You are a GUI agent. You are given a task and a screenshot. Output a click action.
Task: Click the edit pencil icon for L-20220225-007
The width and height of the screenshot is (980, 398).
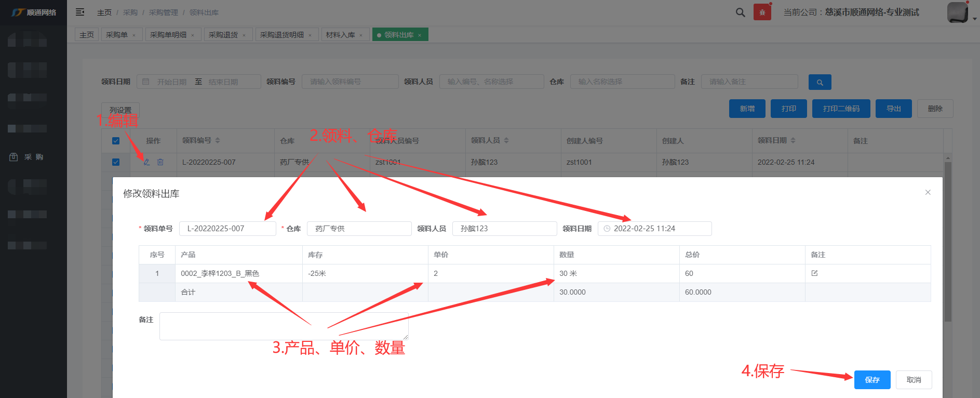[146, 162]
